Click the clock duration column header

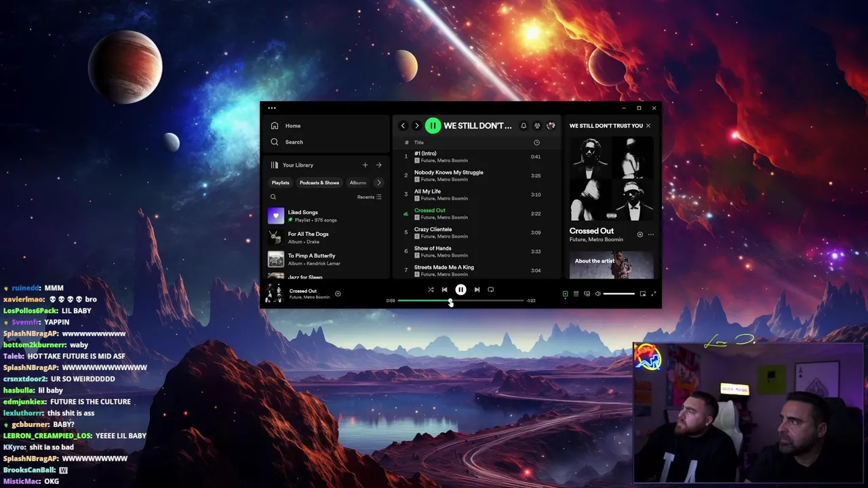(x=536, y=142)
